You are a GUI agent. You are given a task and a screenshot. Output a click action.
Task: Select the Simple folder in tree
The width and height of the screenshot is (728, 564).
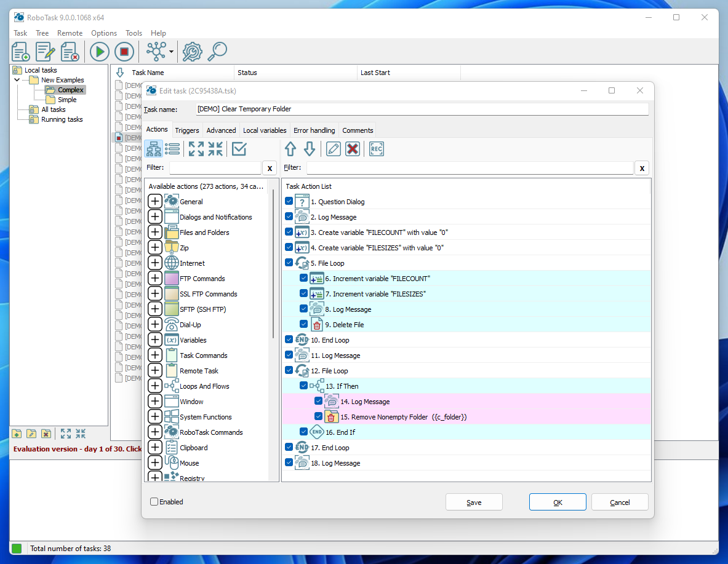pyautogui.click(x=67, y=100)
